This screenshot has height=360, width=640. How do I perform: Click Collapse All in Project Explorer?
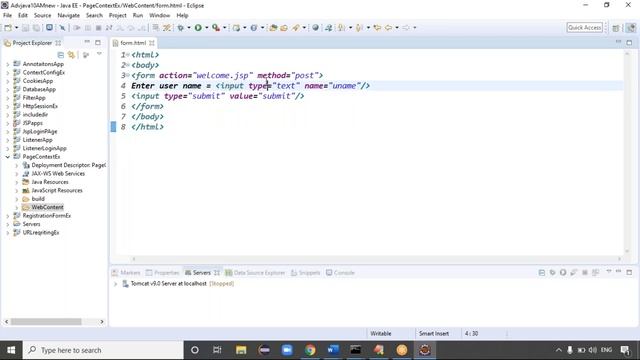[x=60, y=55]
